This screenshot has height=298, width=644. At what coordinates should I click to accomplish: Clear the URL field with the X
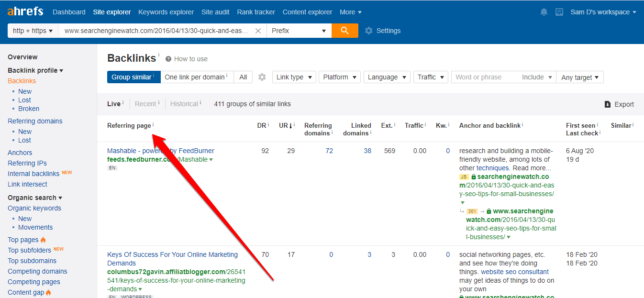[x=258, y=31]
